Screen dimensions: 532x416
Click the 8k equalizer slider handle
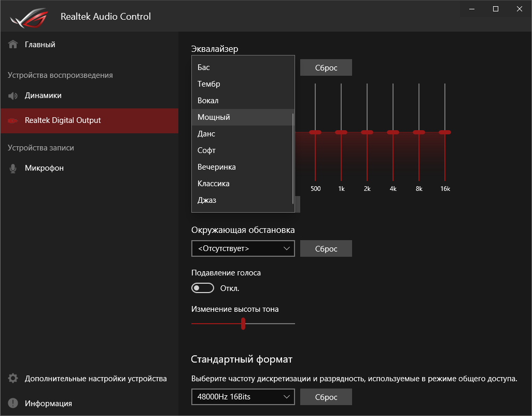click(x=419, y=132)
